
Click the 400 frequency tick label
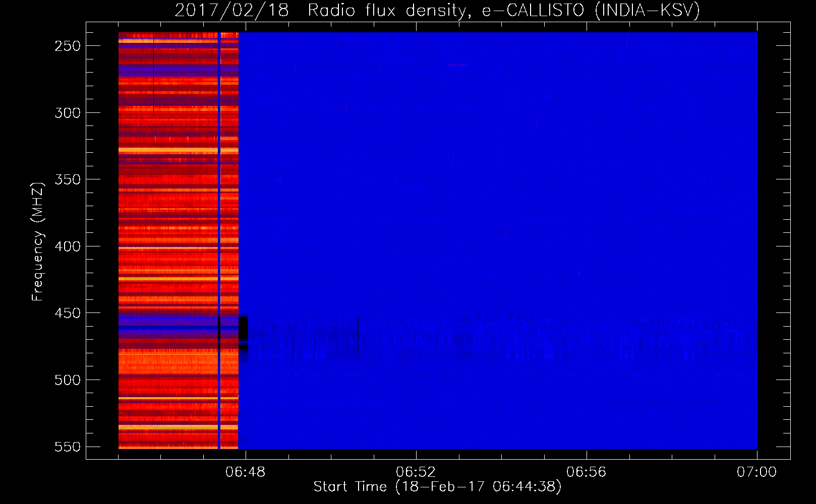click(x=68, y=246)
